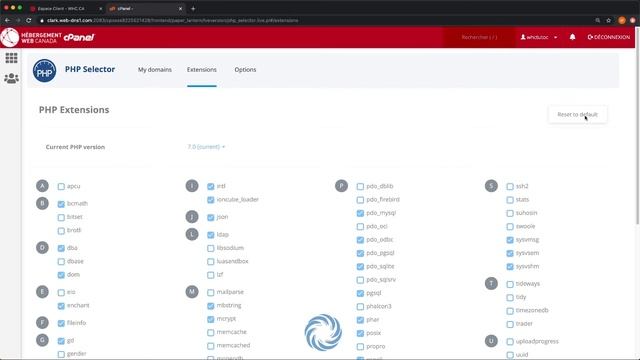
Task: Toggle the intl extension checkbox
Action: pyautogui.click(x=211, y=187)
